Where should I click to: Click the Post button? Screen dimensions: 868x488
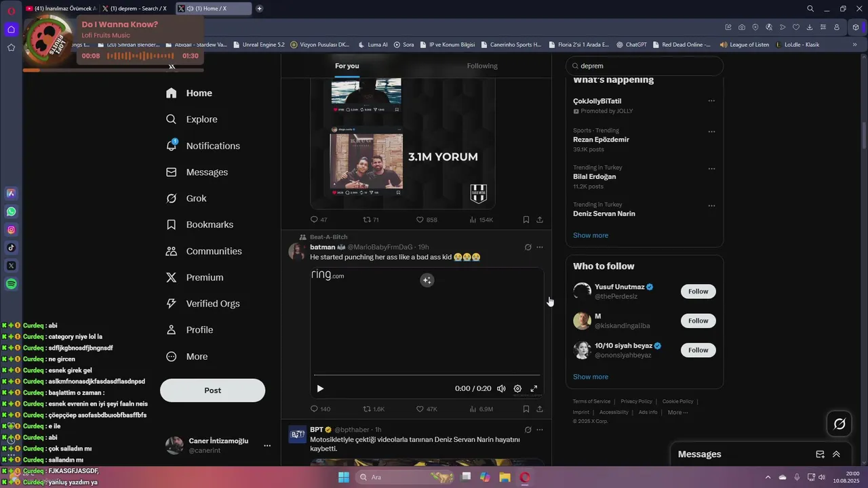212,390
